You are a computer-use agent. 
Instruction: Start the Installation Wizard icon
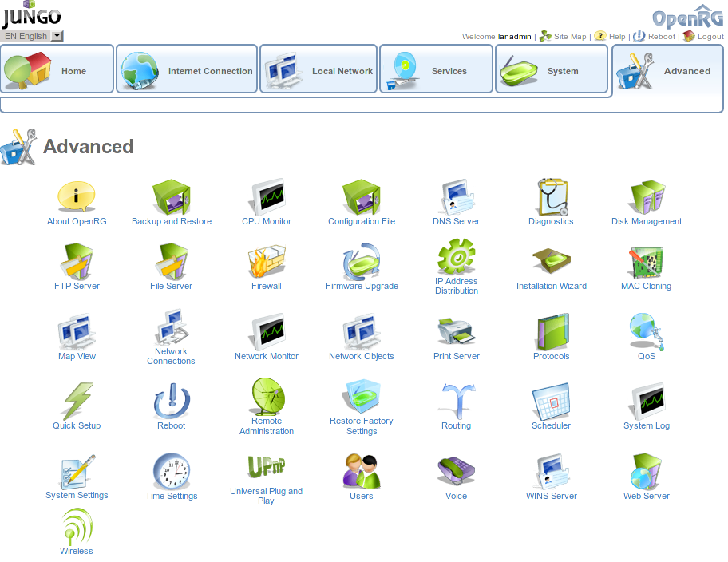[x=551, y=261]
